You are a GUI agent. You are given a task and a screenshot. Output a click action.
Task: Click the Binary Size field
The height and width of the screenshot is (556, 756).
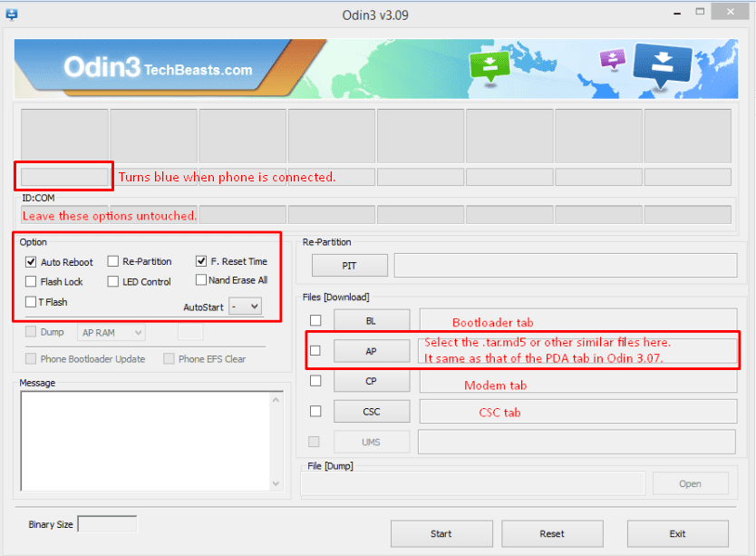click(x=108, y=524)
